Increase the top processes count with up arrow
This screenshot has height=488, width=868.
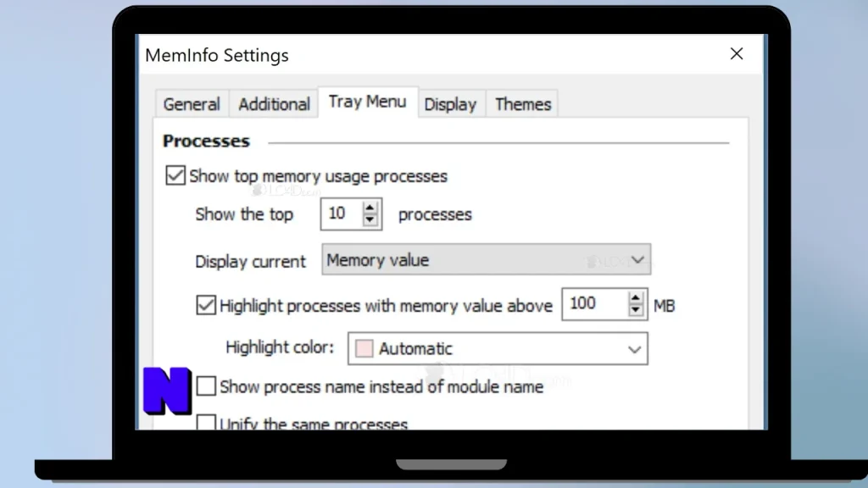pos(370,208)
